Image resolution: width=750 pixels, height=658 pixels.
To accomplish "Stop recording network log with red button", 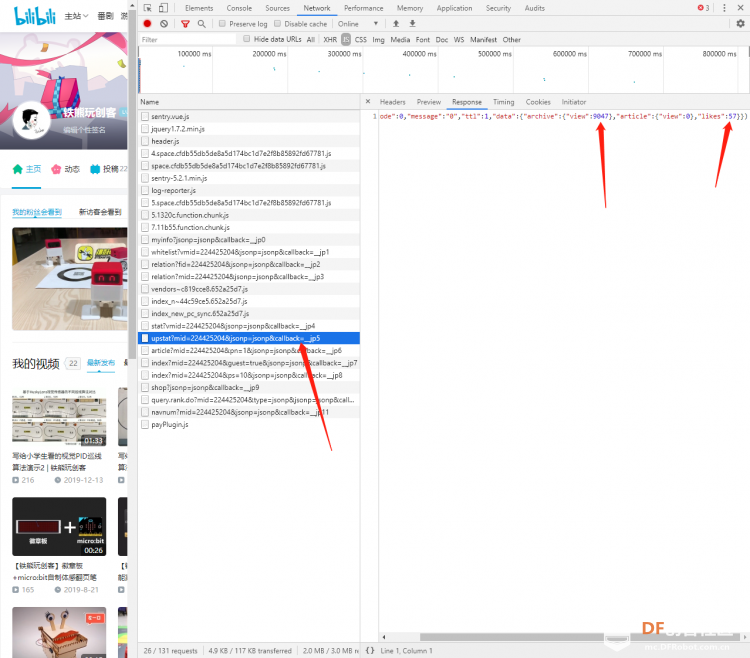I will (147, 23).
